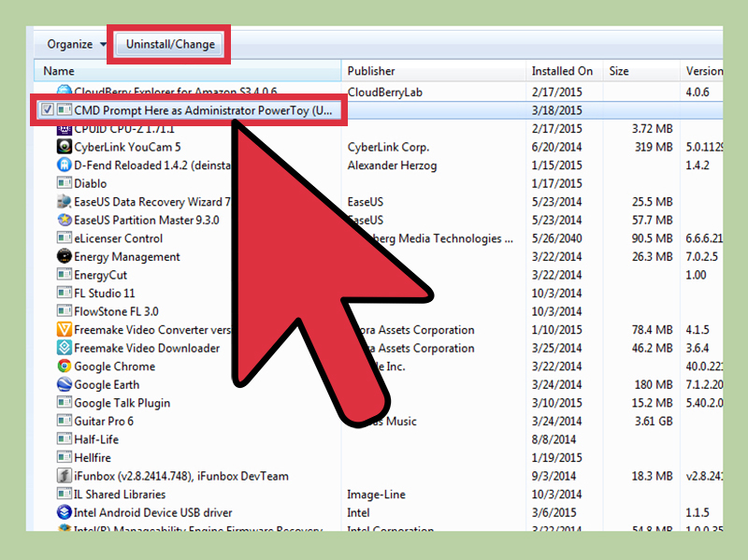Select the eLicenser Control entry
The height and width of the screenshot is (560, 748).
119,238
